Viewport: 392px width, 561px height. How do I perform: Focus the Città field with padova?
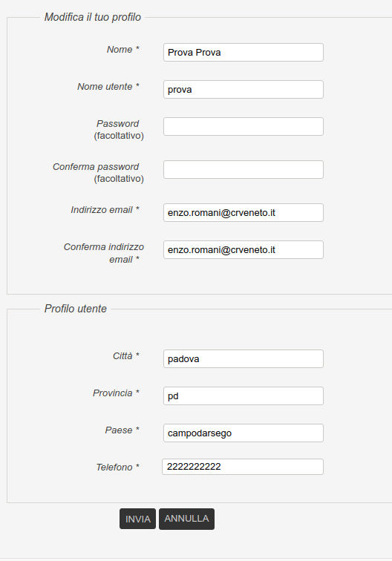tap(244, 359)
